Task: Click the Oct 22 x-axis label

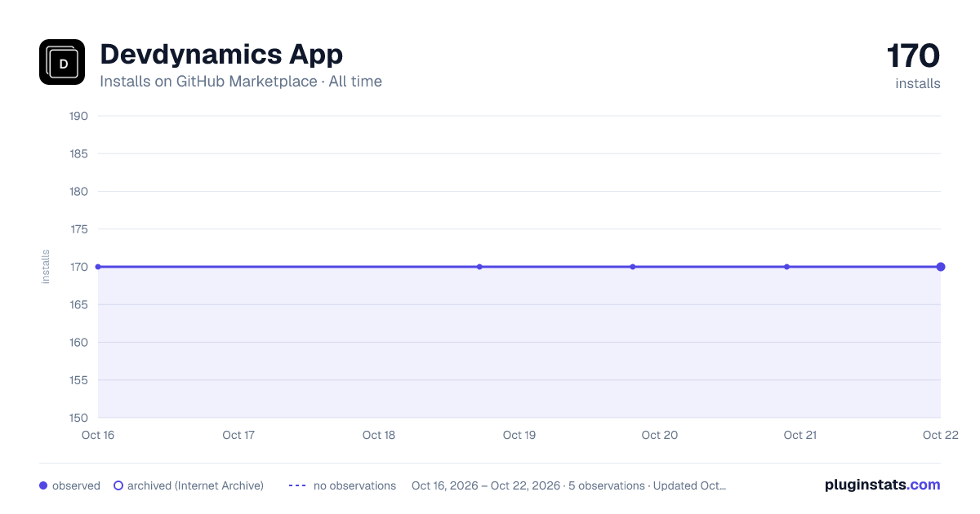Action: tap(940, 435)
